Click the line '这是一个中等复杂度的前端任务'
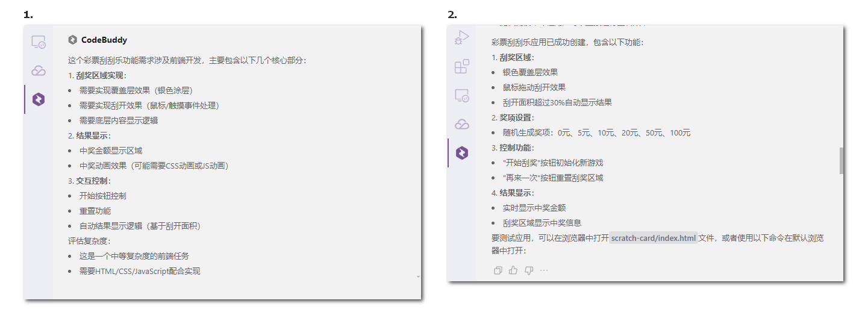The image size is (868, 324). coord(134,256)
